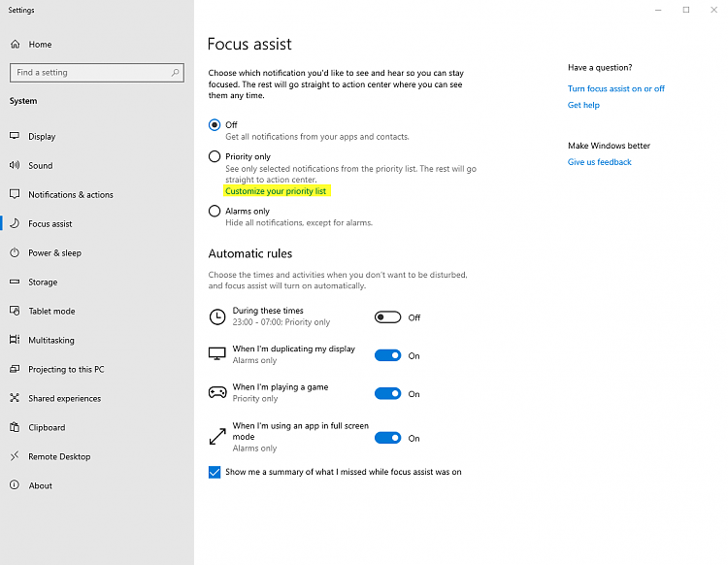Open Sound settings icon

pyautogui.click(x=16, y=166)
